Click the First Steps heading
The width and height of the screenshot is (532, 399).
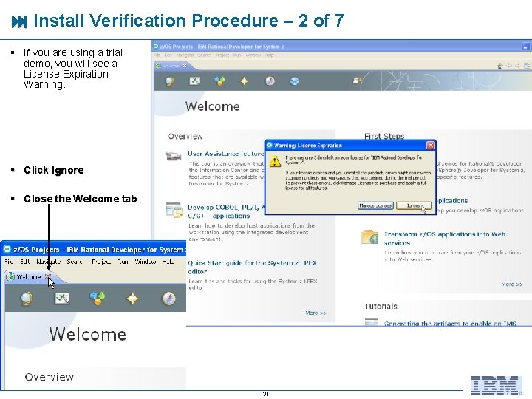pyautogui.click(x=384, y=137)
